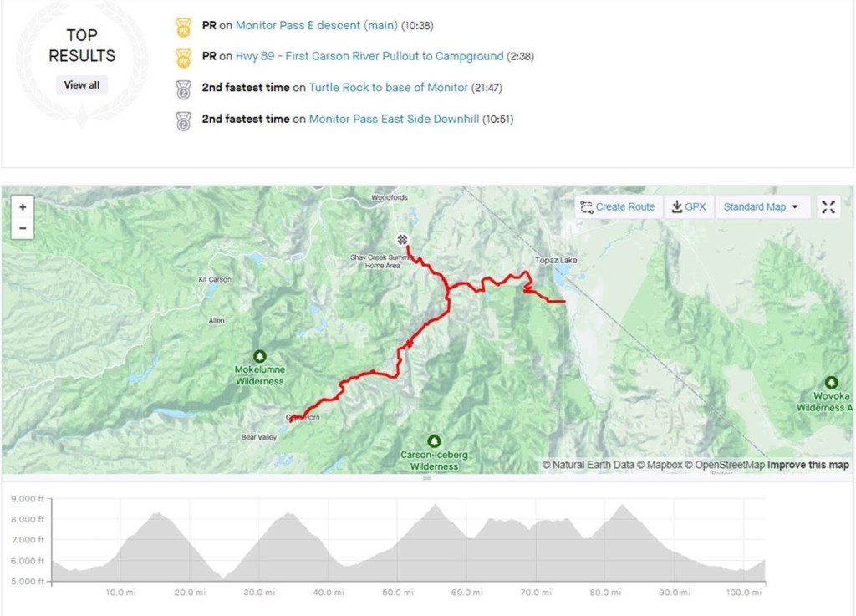Screen dimensions: 856x616
Task: Click the map resize handle below map
Action: [427, 478]
